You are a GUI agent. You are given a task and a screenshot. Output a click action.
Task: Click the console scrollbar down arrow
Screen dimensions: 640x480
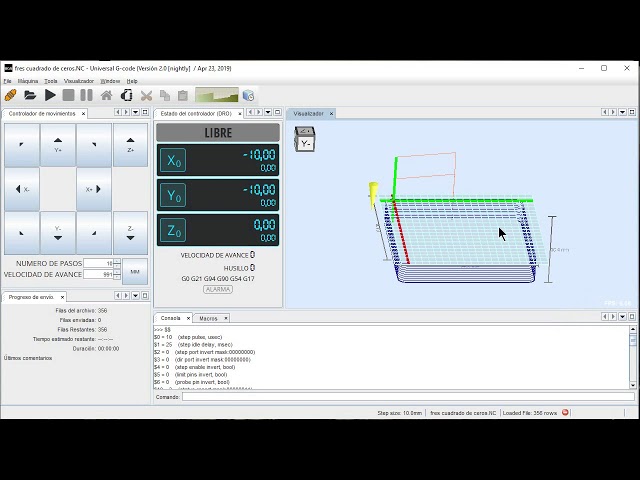click(x=633, y=385)
